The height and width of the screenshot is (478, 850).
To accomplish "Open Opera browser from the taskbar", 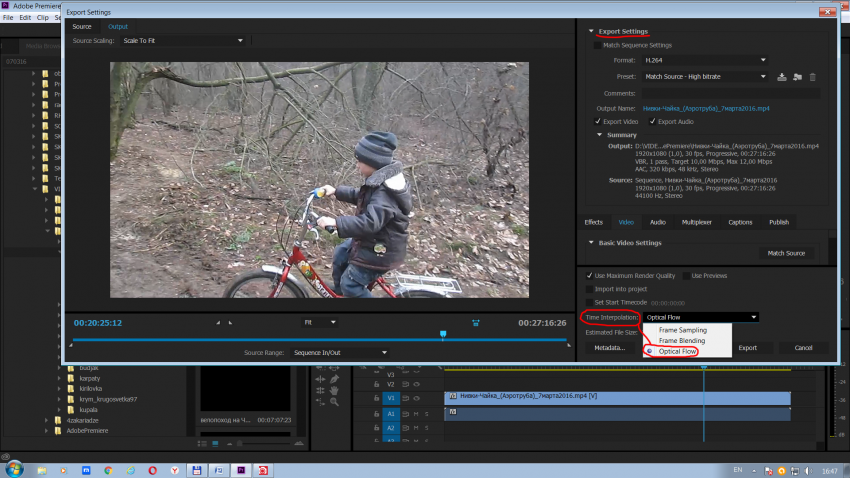I will pos(152,470).
